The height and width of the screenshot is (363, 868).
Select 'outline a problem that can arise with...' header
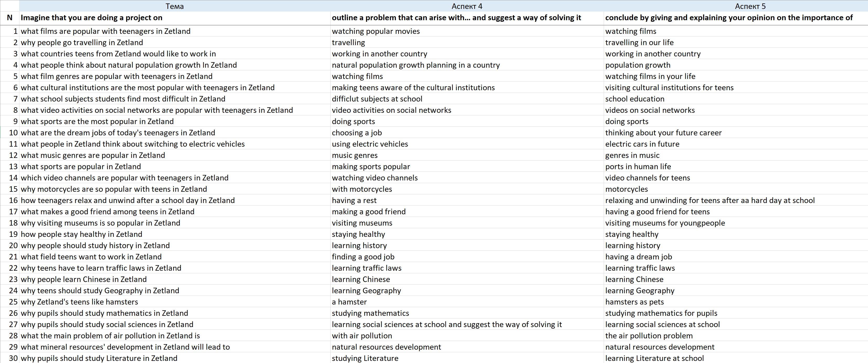(x=467, y=18)
